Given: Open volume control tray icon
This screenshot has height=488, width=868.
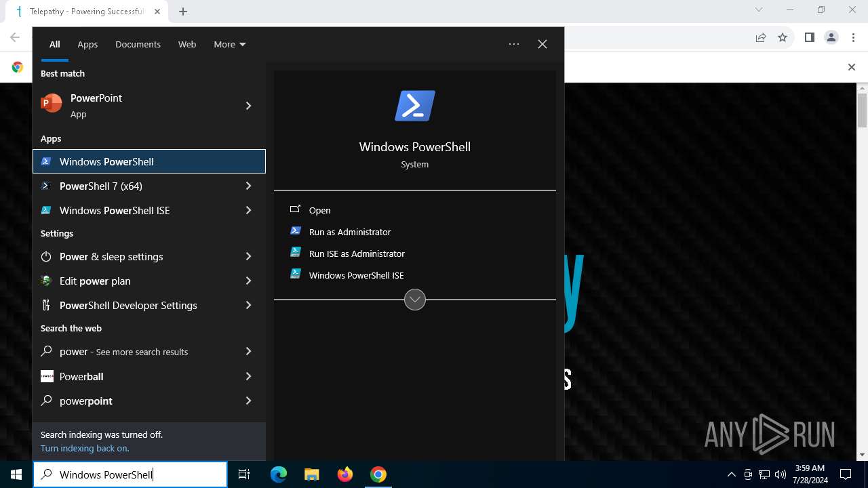Looking at the screenshot, I should coord(781,474).
